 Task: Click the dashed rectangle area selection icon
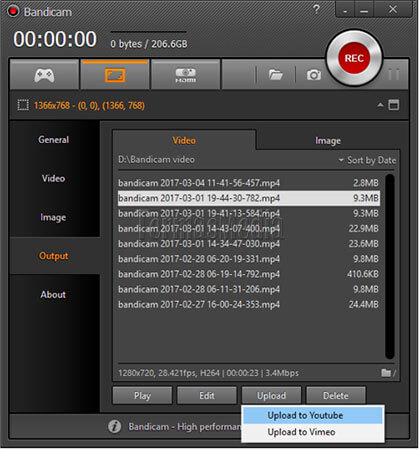[x=23, y=105]
